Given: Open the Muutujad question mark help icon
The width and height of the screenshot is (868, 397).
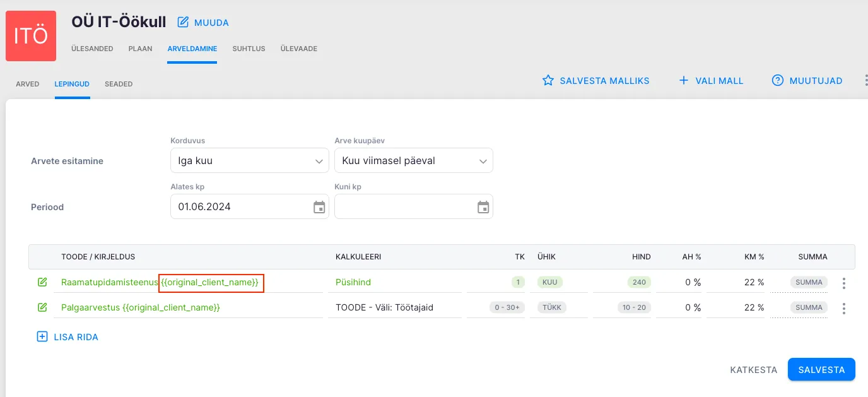Looking at the screenshot, I should (778, 81).
